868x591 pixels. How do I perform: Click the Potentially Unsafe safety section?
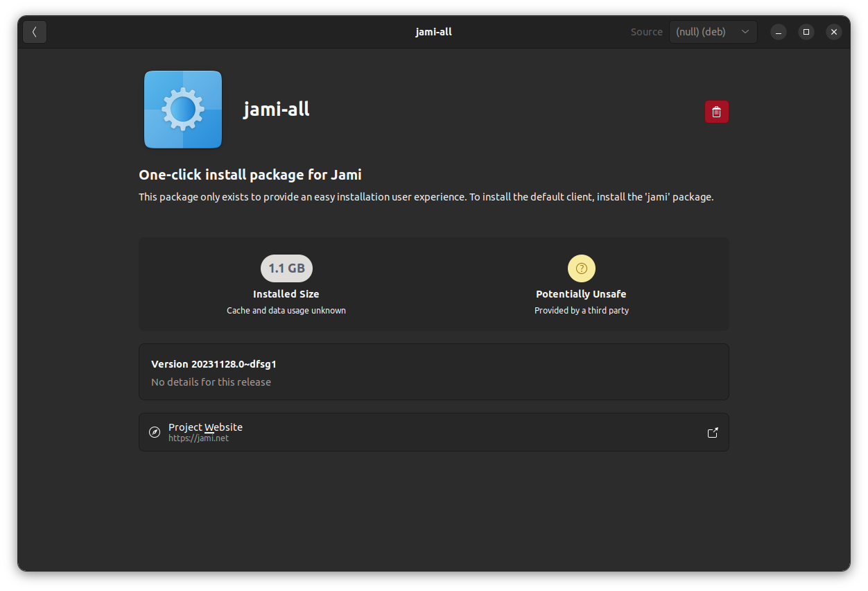coord(581,284)
